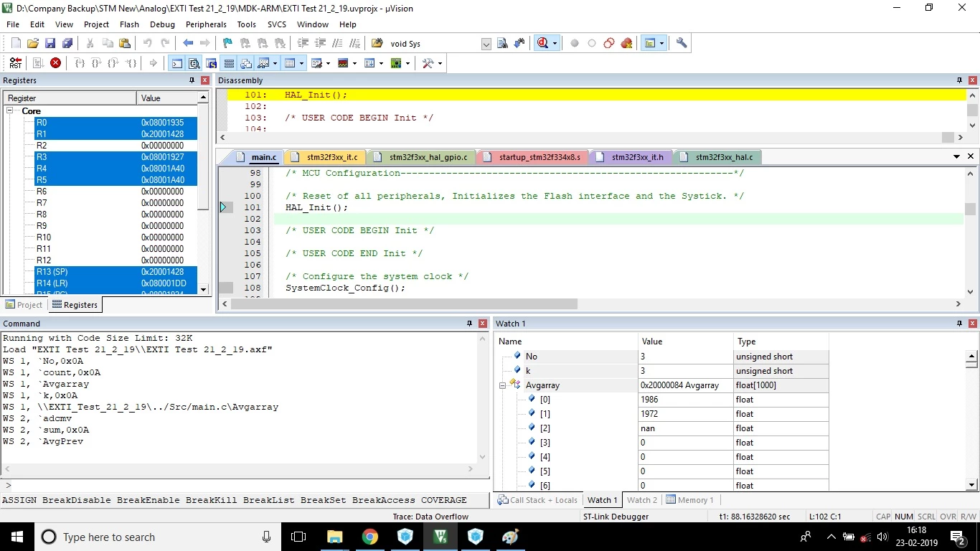
Task: Create new file with New icon
Action: [16, 43]
